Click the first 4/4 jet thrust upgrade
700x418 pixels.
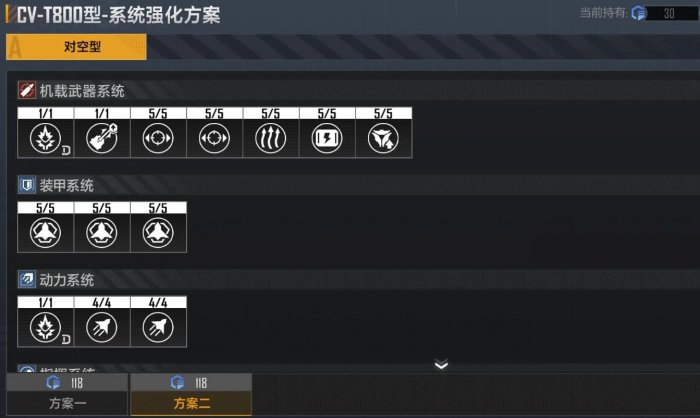(x=102, y=327)
